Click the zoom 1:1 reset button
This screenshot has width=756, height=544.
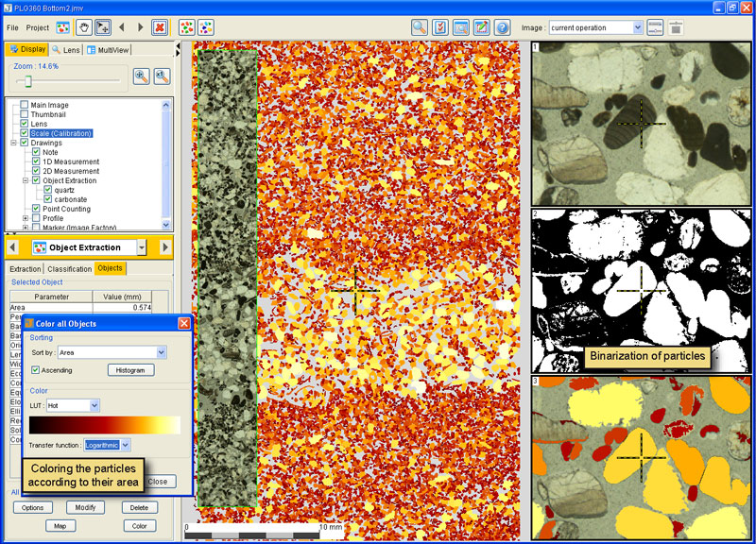click(x=162, y=76)
